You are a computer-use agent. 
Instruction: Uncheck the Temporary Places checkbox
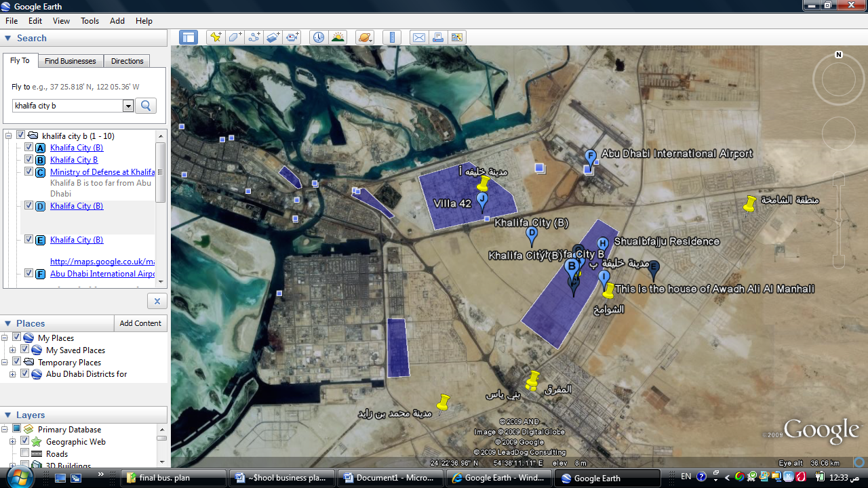(17, 362)
